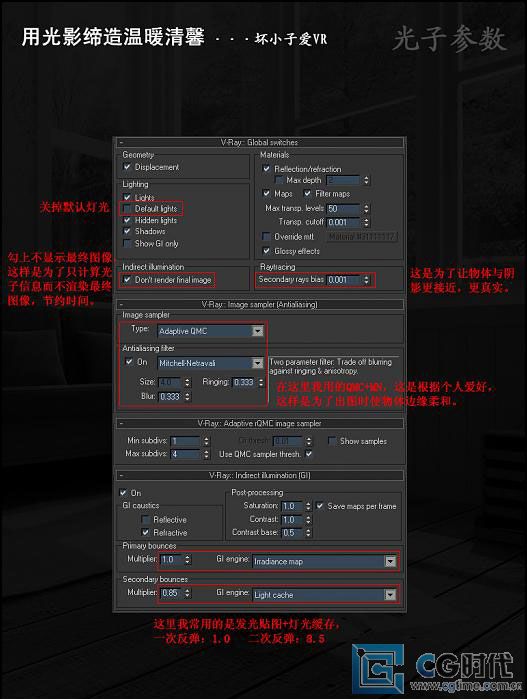The width and height of the screenshot is (527, 699).
Task: Toggle Use QMC sampler thresh checkbox
Action: click(x=309, y=454)
